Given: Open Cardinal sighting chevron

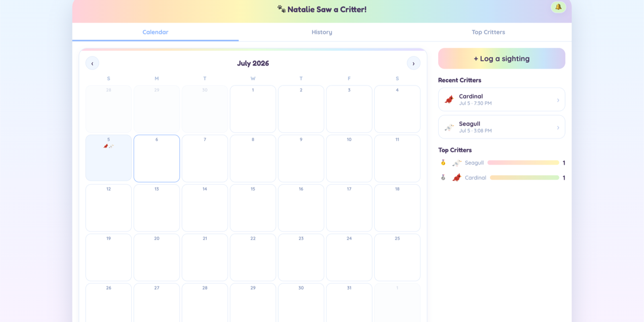Looking at the screenshot, I should click(558, 100).
